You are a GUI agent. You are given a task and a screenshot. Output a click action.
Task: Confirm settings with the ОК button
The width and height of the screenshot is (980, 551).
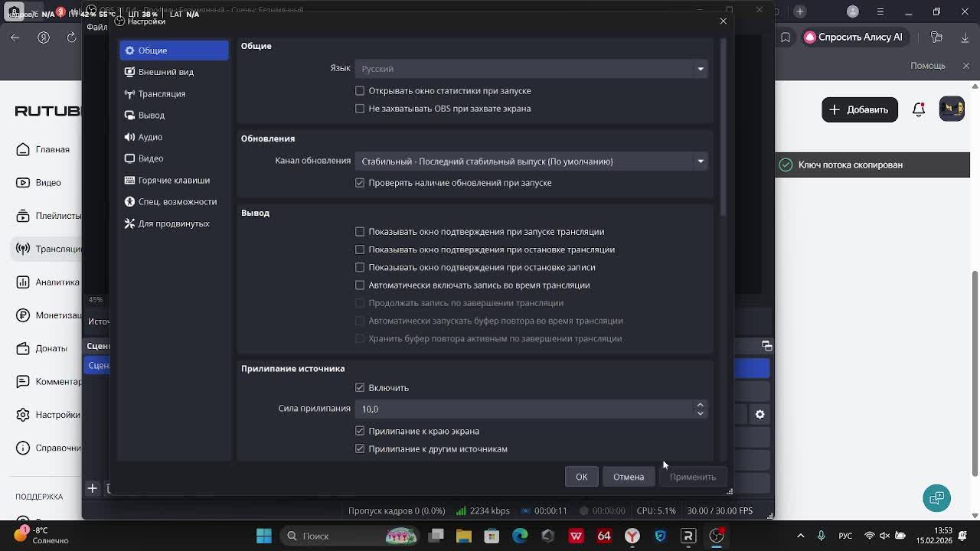click(x=582, y=477)
